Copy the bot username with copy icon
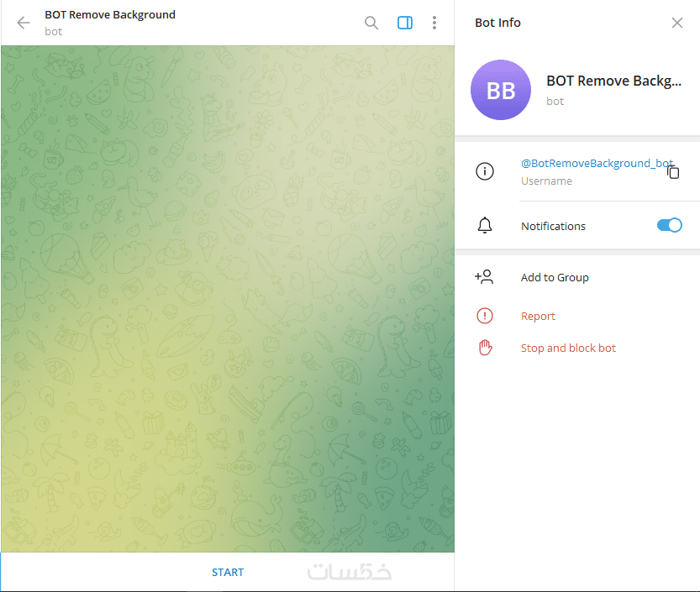The height and width of the screenshot is (592, 700). pyautogui.click(x=673, y=172)
